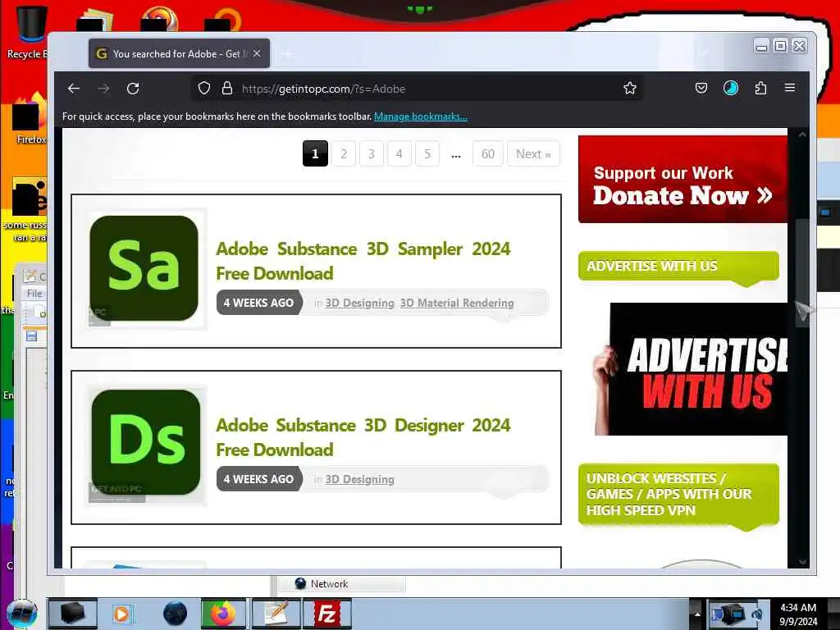Open the clock showing 4:34 AM
Image resolution: width=840 pixels, height=630 pixels.
798,614
